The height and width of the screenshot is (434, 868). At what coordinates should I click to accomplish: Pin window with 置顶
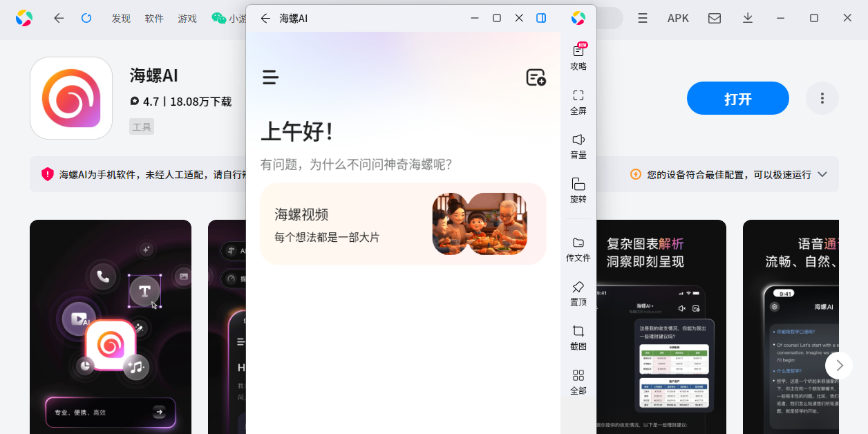tap(578, 293)
